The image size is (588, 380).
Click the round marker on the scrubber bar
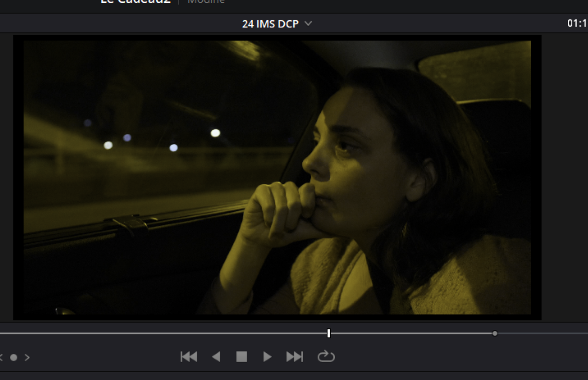[x=495, y=333]
